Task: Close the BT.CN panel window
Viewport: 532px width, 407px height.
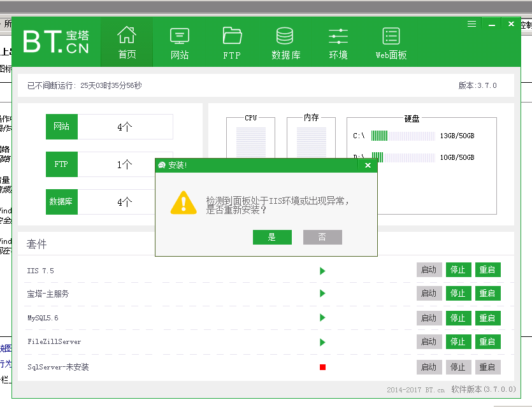Action: [x=511, y=24]
